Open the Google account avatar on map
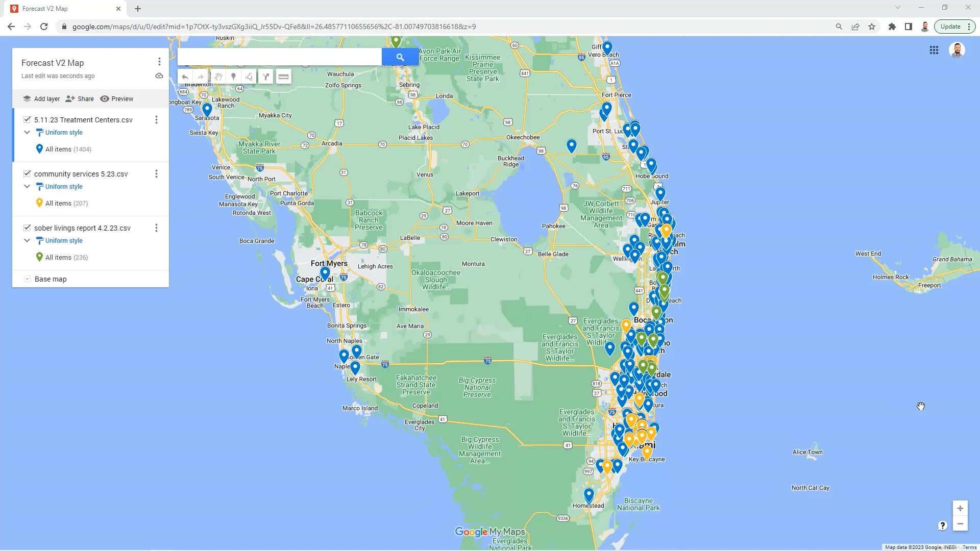980x551 pixels. pyautogui.click(x=957, y=50)
